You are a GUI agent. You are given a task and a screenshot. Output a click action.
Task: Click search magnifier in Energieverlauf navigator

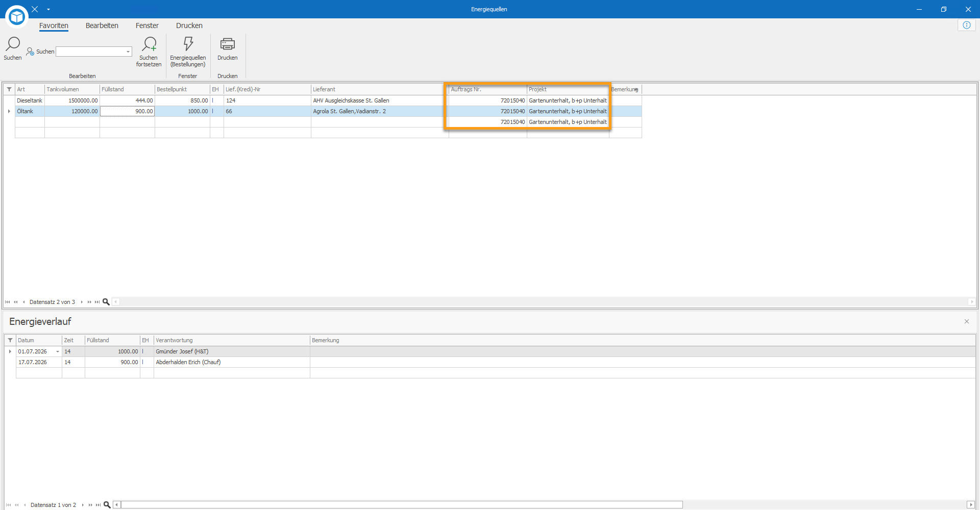107,505
